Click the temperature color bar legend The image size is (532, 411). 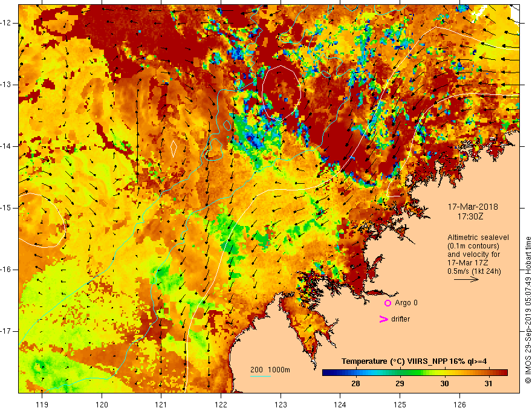click(x=415, y=373)
